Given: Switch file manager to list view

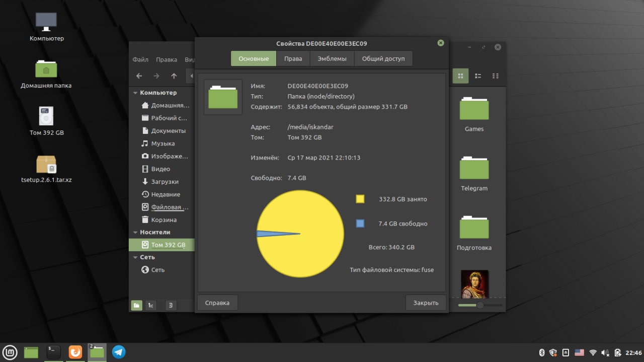Looking at the screenshot, I should click(x=478, y=76).
